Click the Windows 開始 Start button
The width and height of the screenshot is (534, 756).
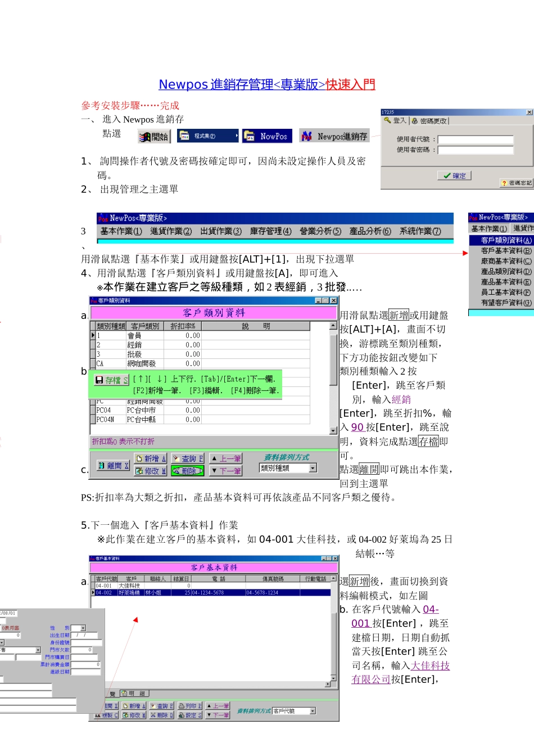(x=155, y=137)
